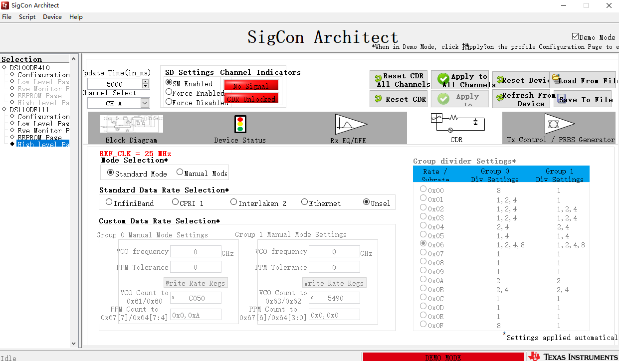This screenshot has width=623, height=364.
Task: Click the red CDR Unlocked indicator
Action: pyautogui.click(x=251, y=99)
